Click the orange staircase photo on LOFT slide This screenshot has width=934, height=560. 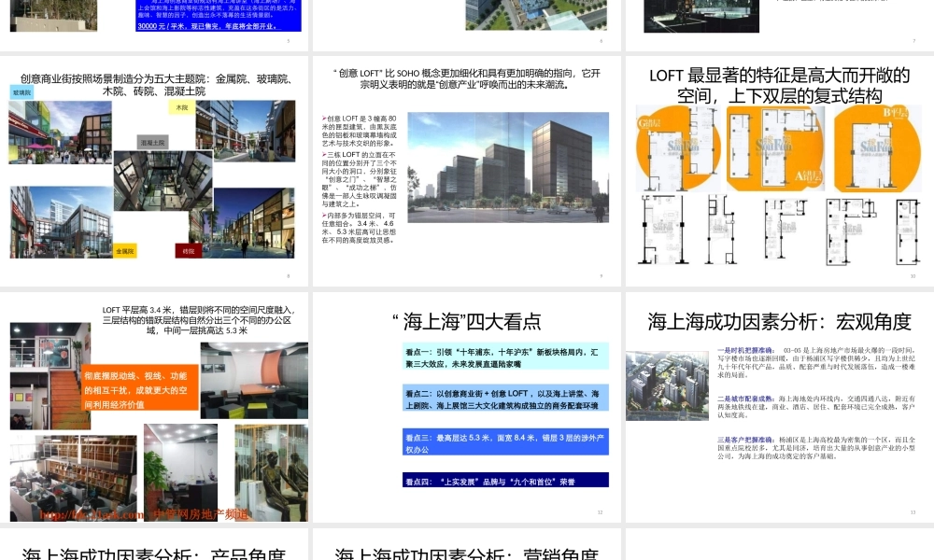pos(50,376)
